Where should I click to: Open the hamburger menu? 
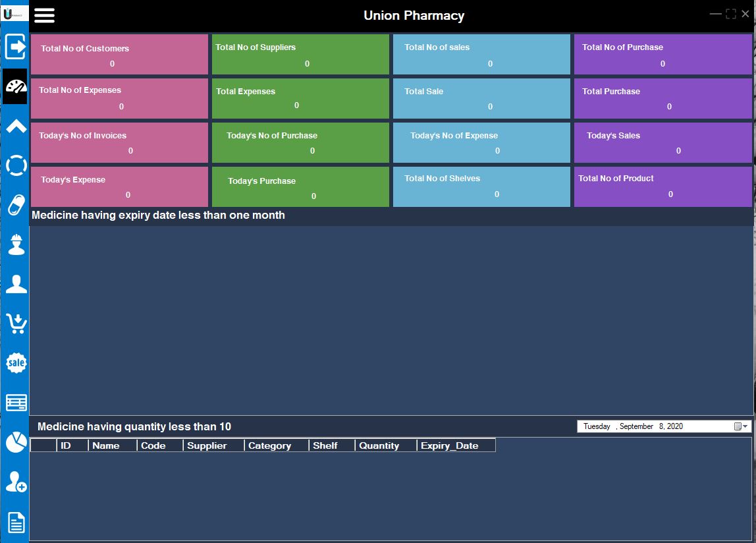(44, 15)
